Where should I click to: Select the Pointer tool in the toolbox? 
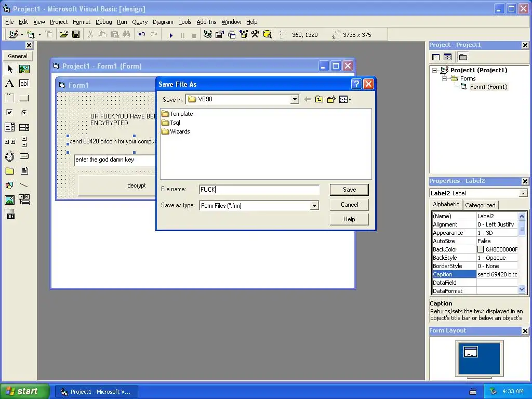tap(10, 69)
